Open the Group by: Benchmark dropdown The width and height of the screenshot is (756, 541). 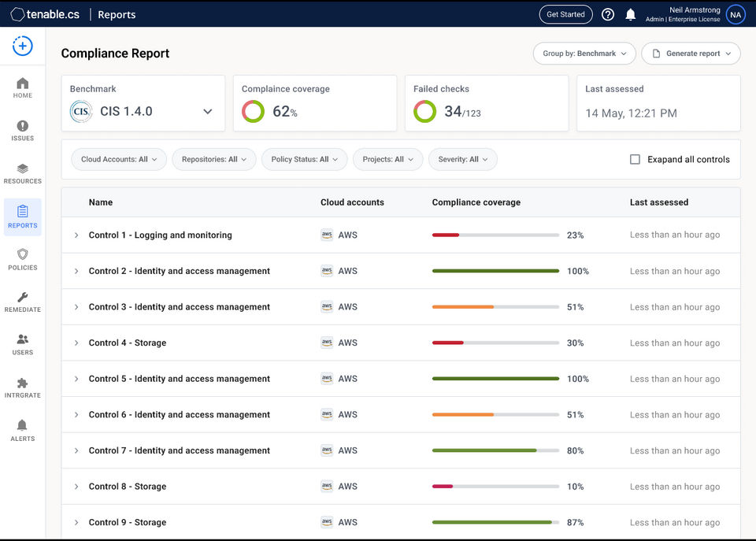[584, 54]
